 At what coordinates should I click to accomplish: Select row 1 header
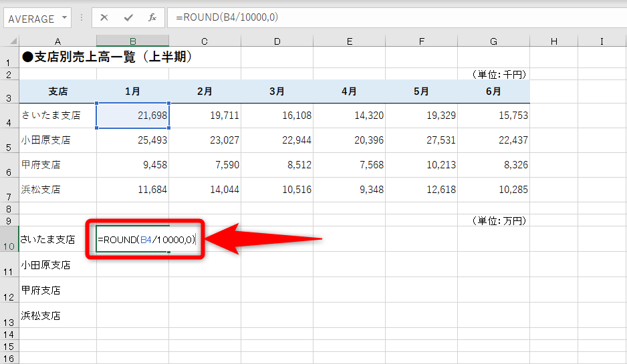pos(9,57)
